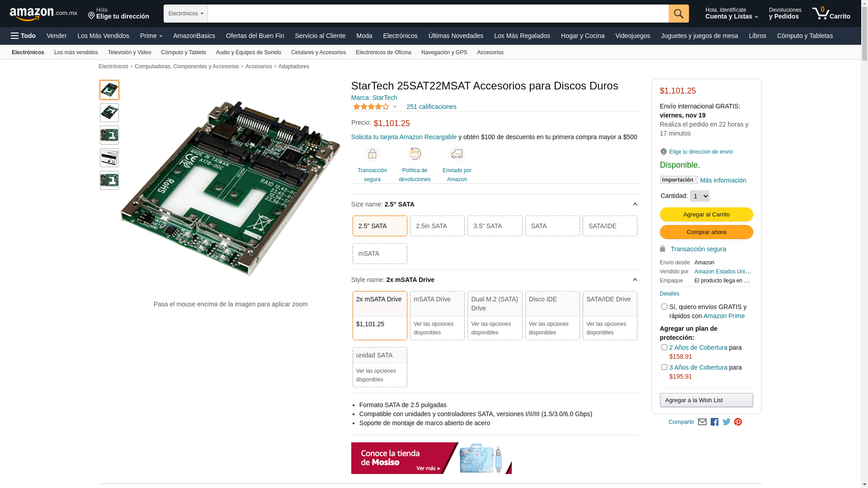Viewport: 868px width, 488px height.
Task: Click the Amazon.com.mx logo
Action: coord(43,14)
